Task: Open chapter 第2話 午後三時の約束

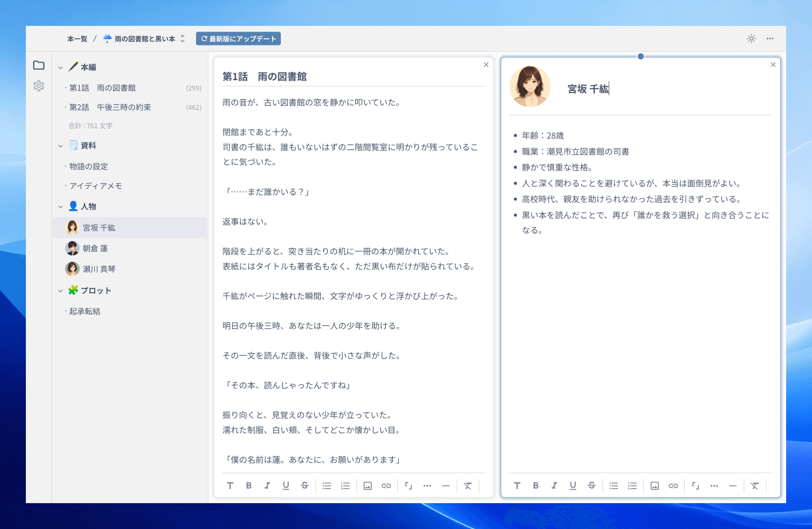Action: 130,107
